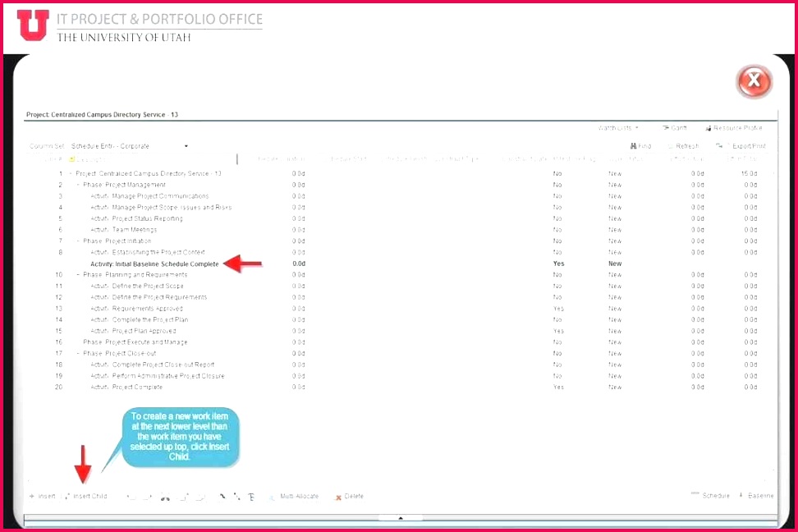The width and height of the screenshot is (798, 532).
Task: Click the Schedule button at bottom right
Action: click(711, 496)
